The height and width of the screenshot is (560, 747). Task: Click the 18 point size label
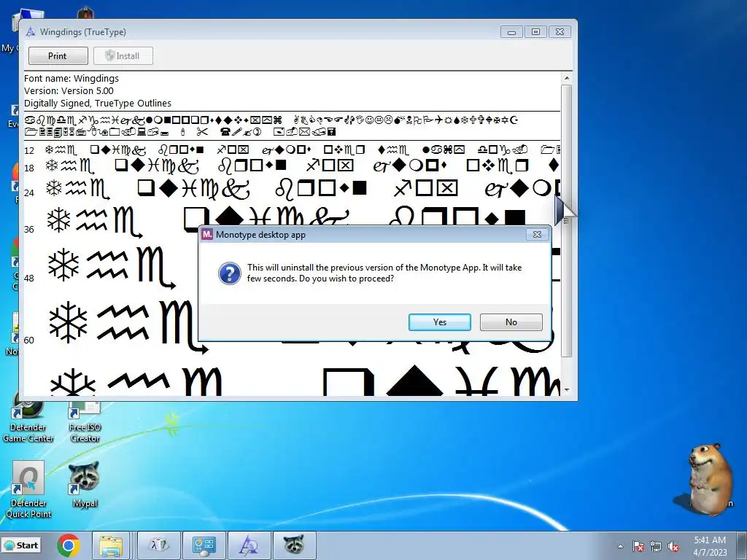pyautogui.click(x=29, y=168)
